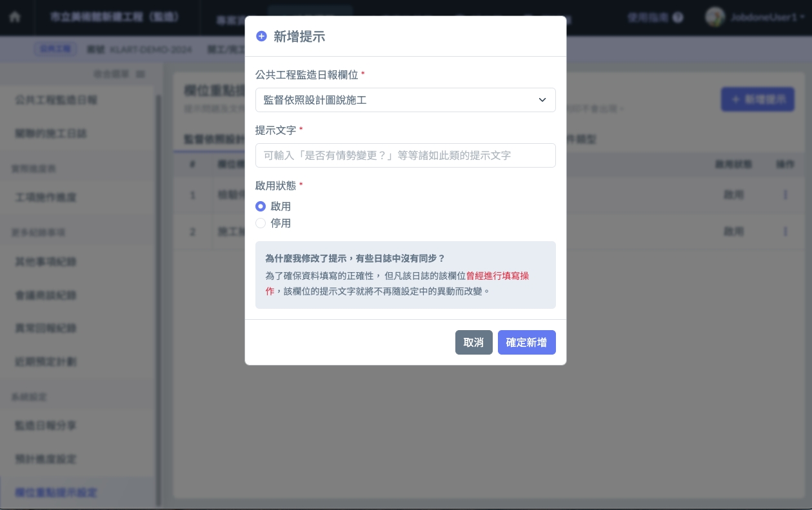The height and width of the screenshot is (510, 812).
Task: Open the first row's three-dot action menu
Action: tap(785, 195)
